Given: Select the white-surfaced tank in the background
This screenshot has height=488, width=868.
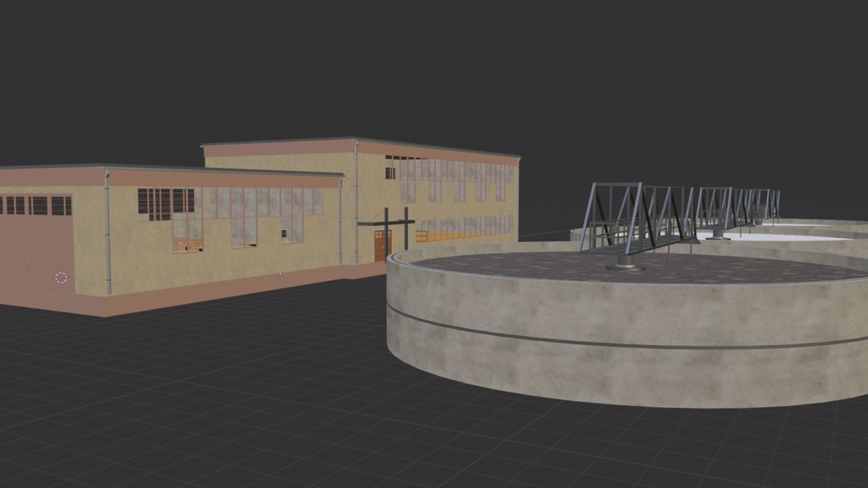Looking at the screenshot, I should [780, 236].
